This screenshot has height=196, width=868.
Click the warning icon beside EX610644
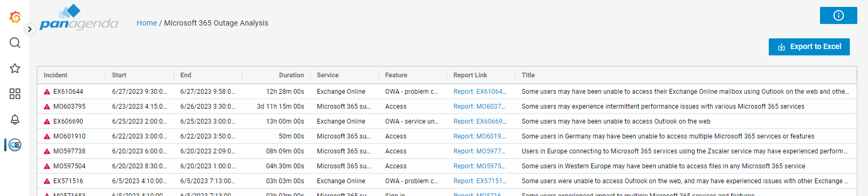[x=47, y=92]
